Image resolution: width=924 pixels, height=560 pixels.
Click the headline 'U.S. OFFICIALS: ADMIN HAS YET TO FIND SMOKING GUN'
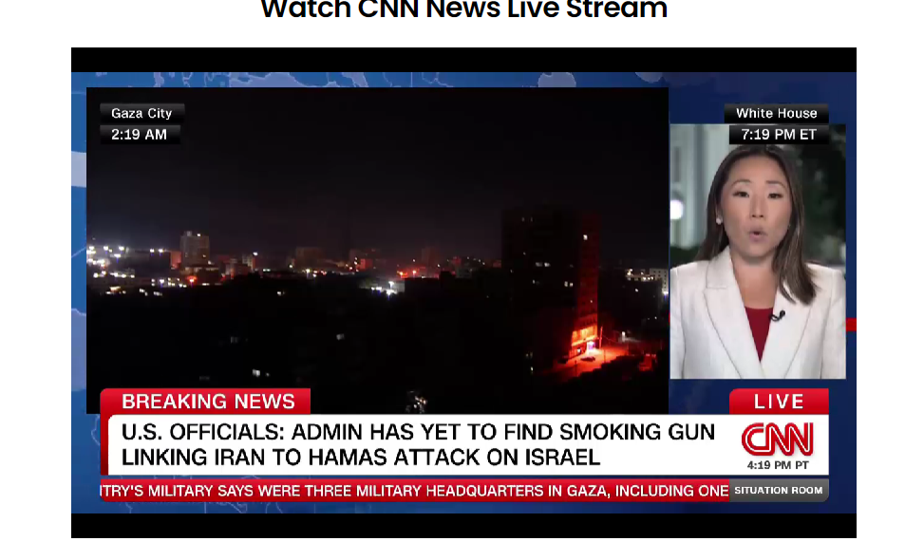click(x=418, y=432)
